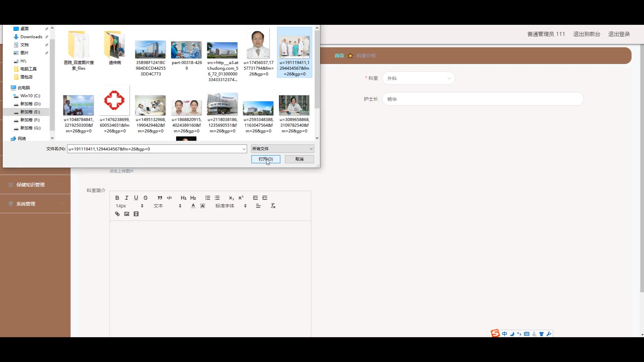Select the red cross image thumbnail
The height and width of the screenshot is (362, 644).
pos(114,101)
